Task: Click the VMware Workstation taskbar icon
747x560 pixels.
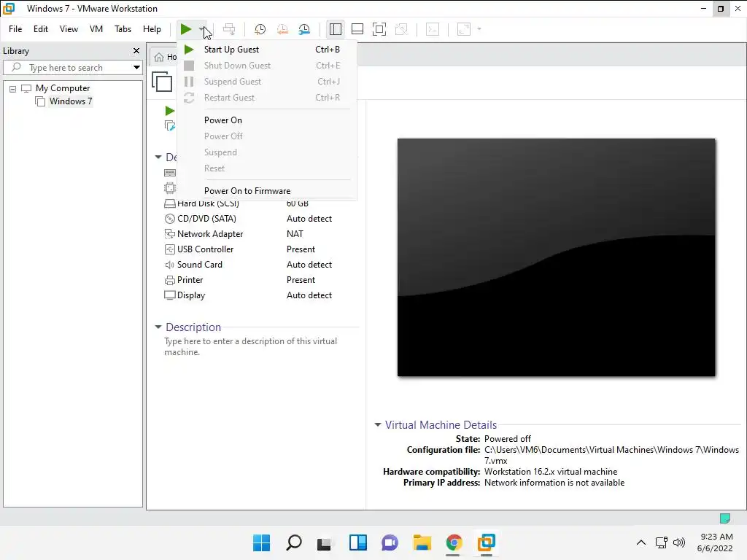Action: tap(487, 542)
